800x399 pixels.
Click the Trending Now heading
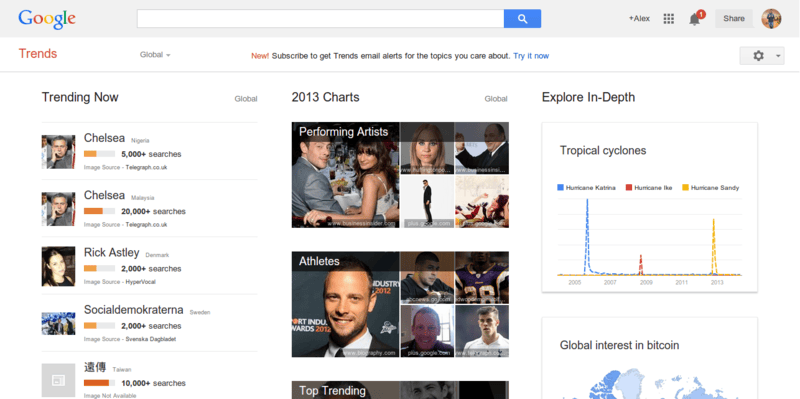click(80, 97)
